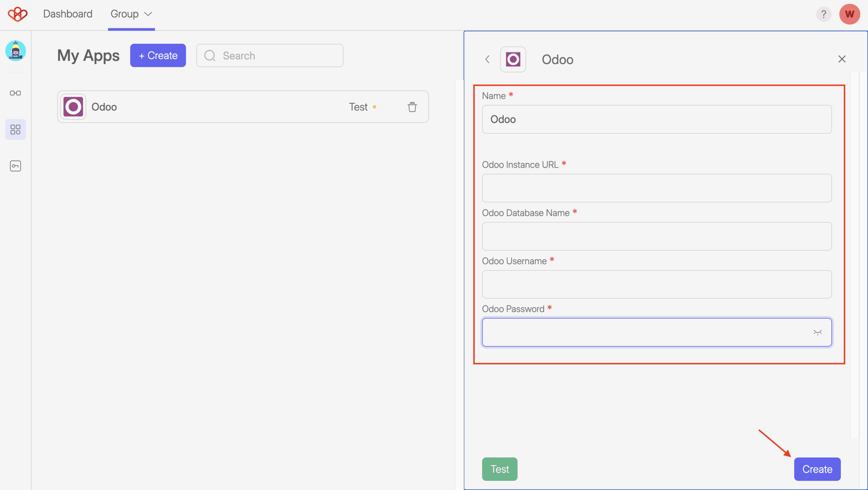Image resolution: width=868 pixels, height=490 pixels.
Task: Toggle password visibility eye icon
Action: [x=818, y=332]
